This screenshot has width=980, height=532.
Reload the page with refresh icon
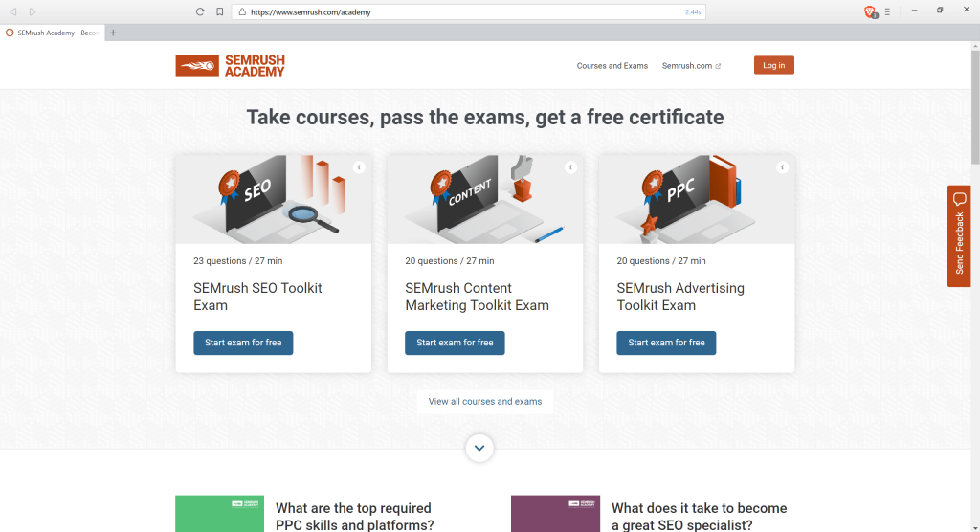[200, 11]
